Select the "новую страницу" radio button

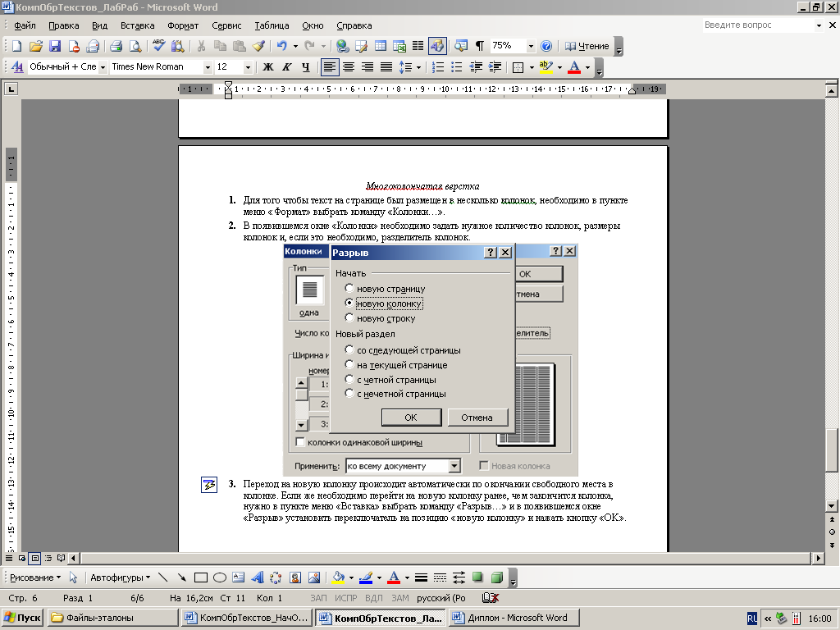point(349,289)
